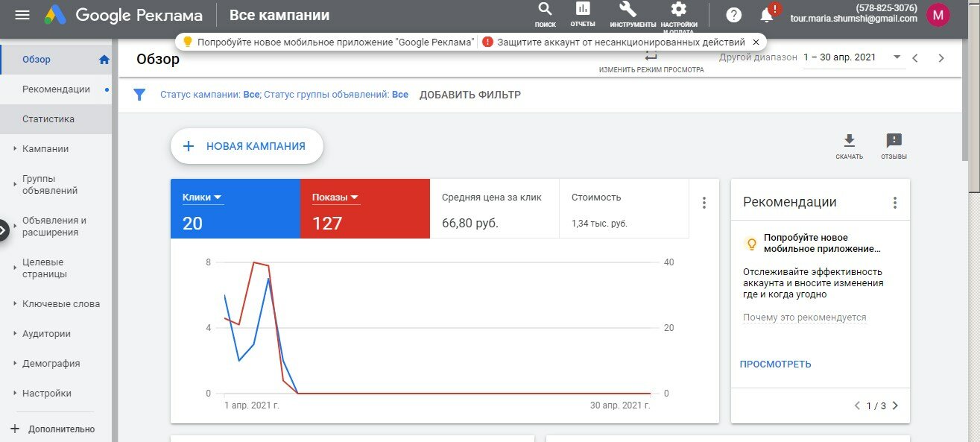980x442 pixels.
Task: Click the НОВАЯ КАМПАНИЯ button
Action: click(247, 146)
